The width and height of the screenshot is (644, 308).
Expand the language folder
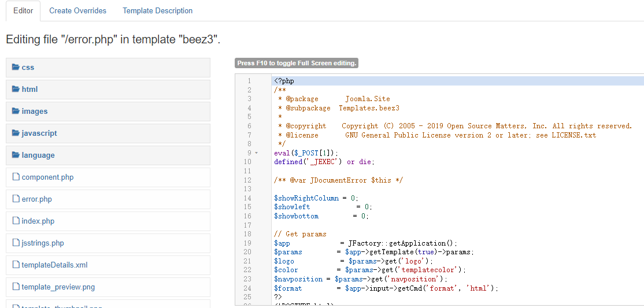[x=38, y=155]
